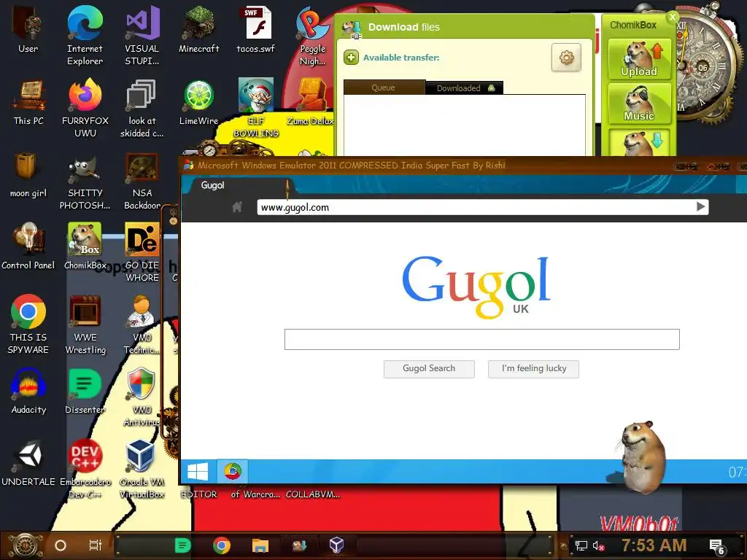Image resolution: width=747 pixels, height=560 pixels.
Task: Open the tacos.swf file icon
Action: point(256,28)
